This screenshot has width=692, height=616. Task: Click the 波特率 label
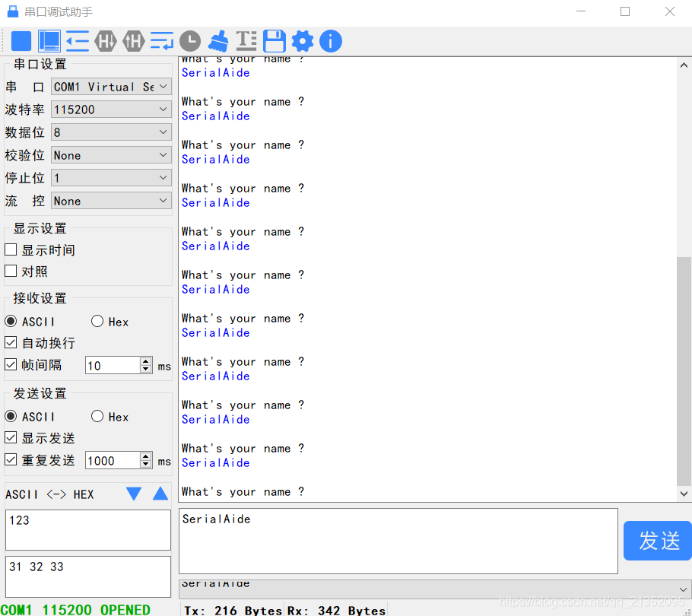coord(24,110)
